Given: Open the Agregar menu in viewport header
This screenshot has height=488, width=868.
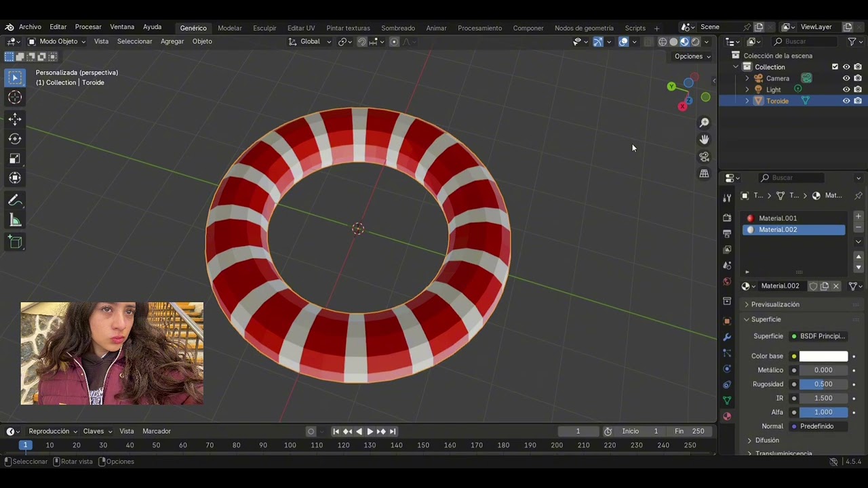Looking at the screenshot, I should [x=172, y=41].
